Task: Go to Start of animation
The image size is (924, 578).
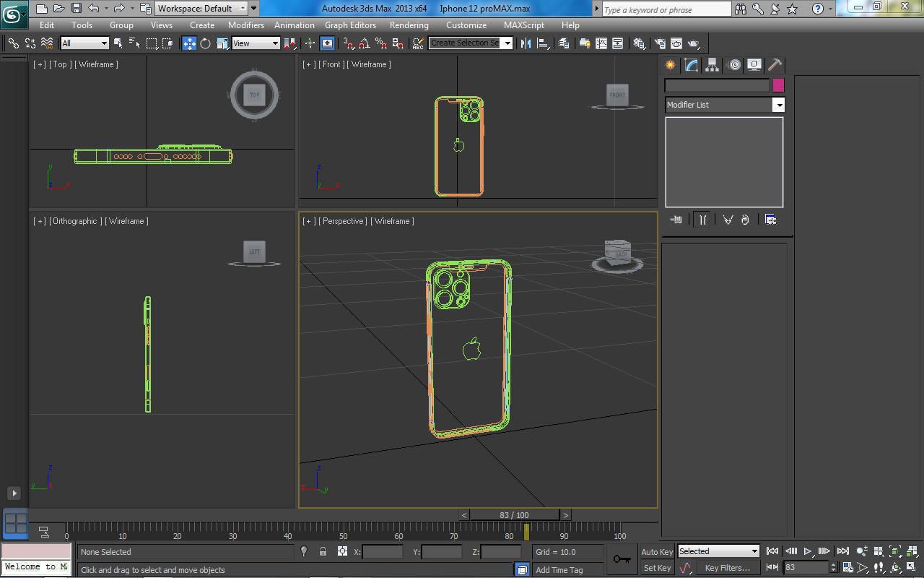Action: point(772,551)
